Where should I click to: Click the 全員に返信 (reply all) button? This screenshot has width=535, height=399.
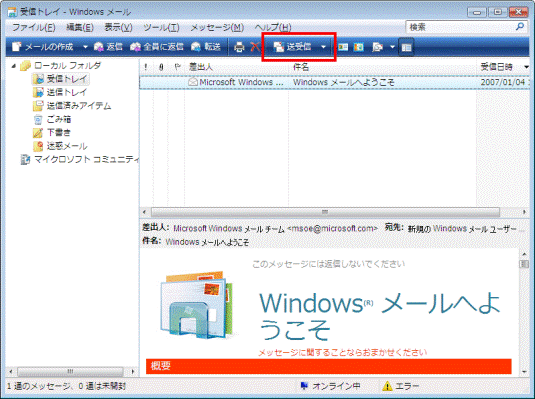(x=157, y=47)
